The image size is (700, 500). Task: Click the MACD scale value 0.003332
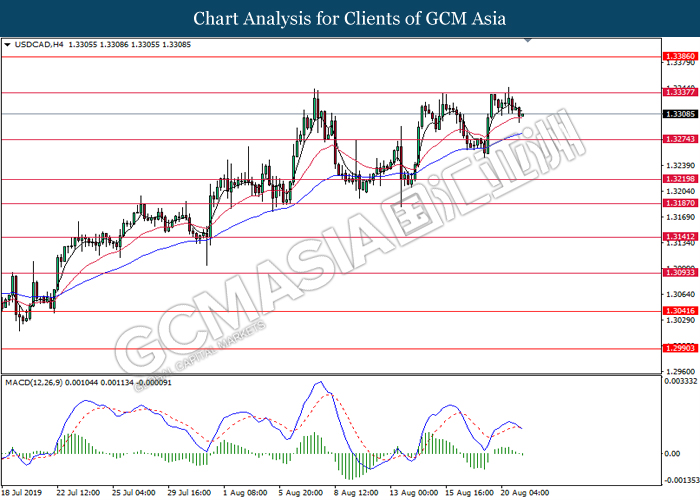click(x=681, y=381)
